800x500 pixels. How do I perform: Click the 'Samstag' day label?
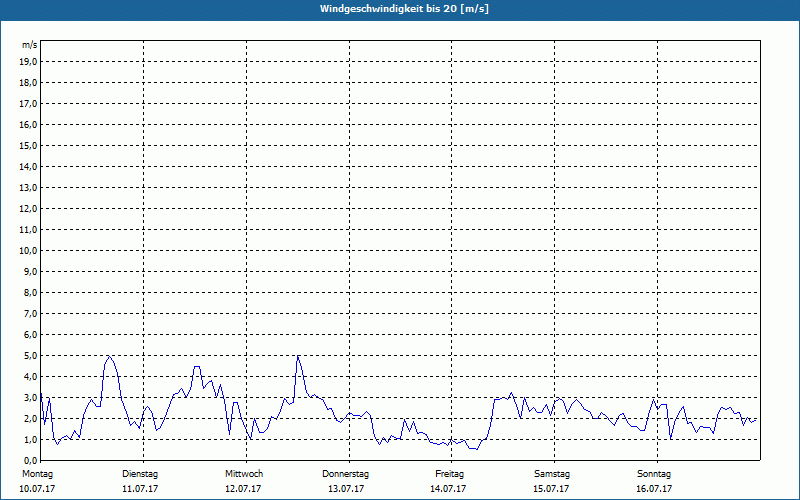(x=552, y=474)
